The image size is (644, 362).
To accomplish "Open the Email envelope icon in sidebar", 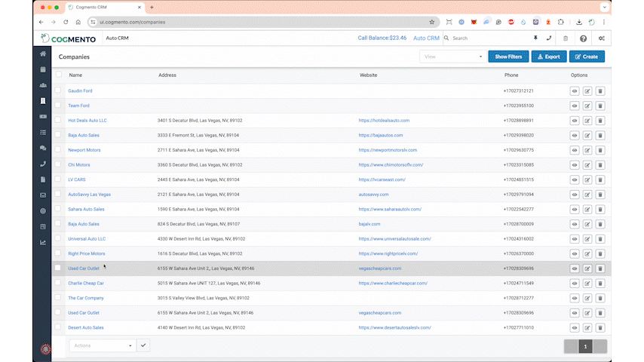I will 43,195.
